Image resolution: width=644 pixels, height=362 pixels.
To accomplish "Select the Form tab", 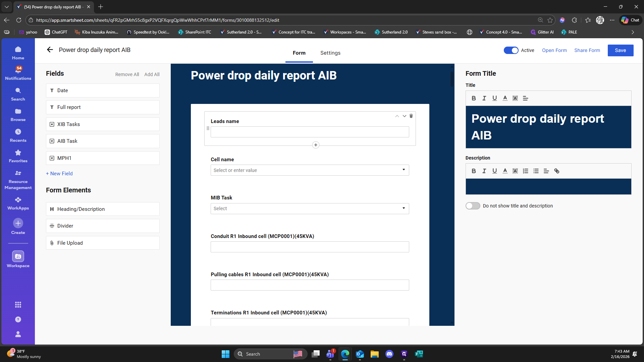I will pos(299,53).
